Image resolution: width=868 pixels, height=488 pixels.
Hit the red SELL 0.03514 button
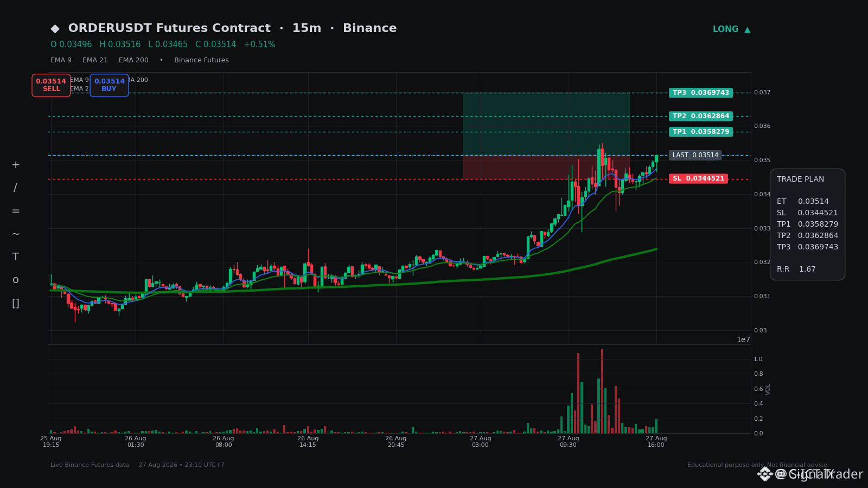[51, 85]
